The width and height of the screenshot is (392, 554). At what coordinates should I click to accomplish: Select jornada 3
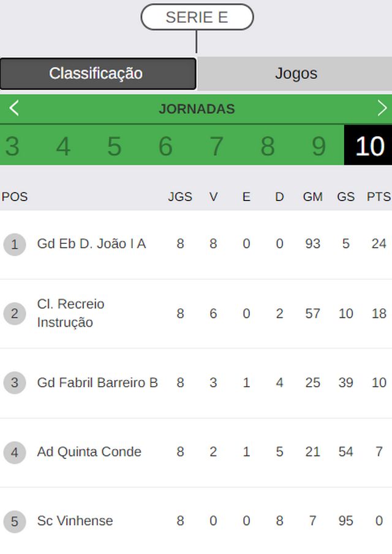[x=13, y=145]
